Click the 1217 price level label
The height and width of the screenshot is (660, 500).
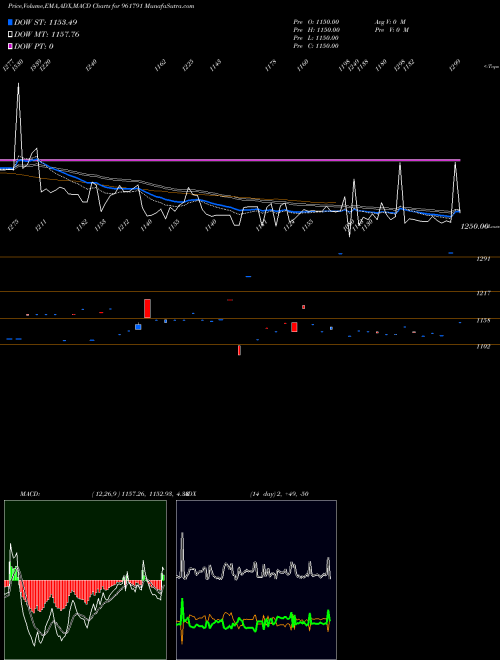483,293
